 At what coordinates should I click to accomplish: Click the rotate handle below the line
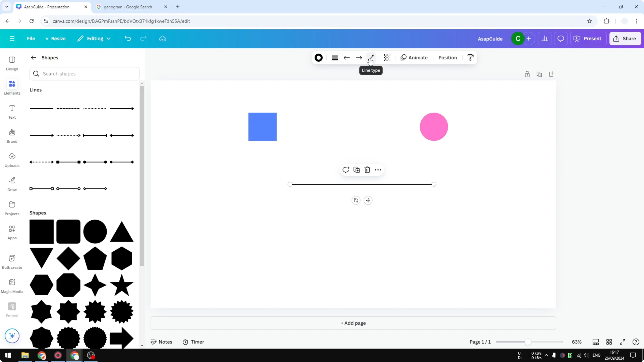[x=356, y=200]
